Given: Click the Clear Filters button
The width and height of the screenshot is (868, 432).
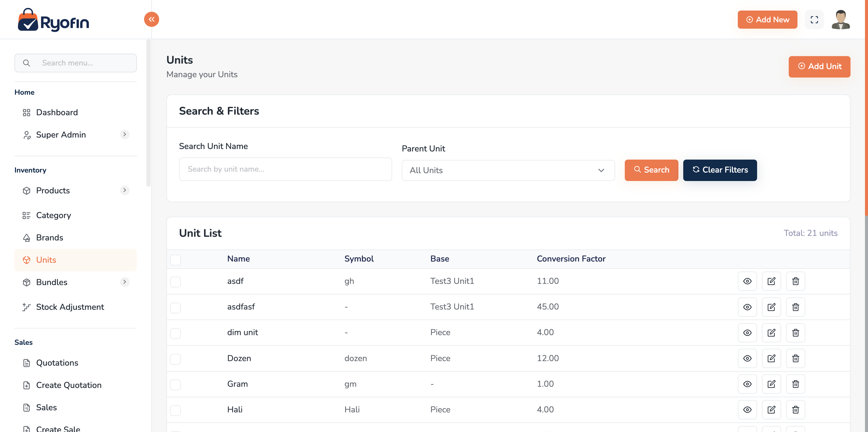Looking at the screenshot, I should click(x=720, y=170).
